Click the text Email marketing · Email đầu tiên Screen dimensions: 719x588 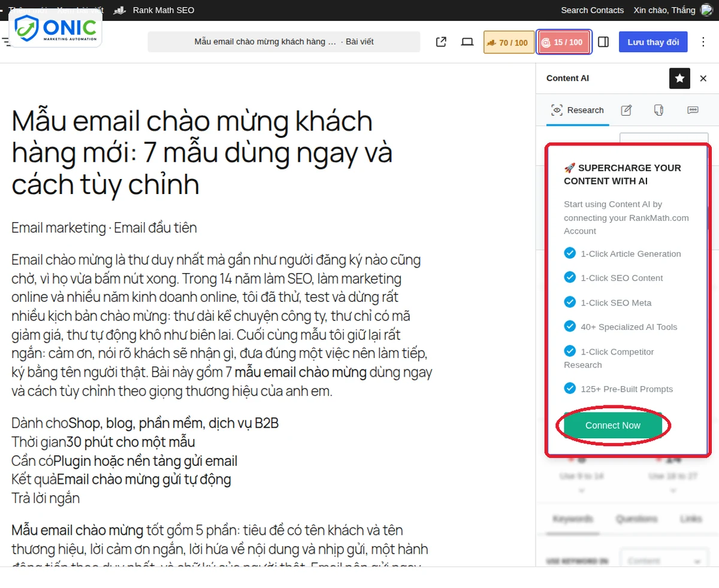click(x=104, y=228)
